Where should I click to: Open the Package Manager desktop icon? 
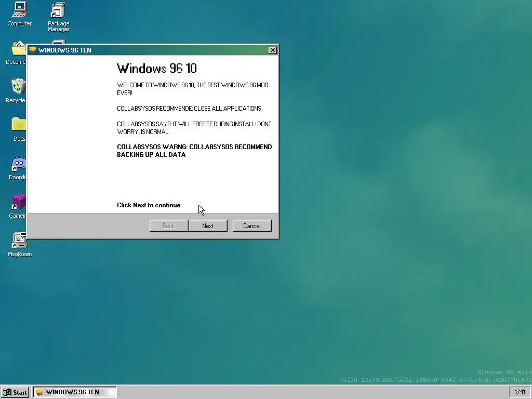click(x=58, y=17)
